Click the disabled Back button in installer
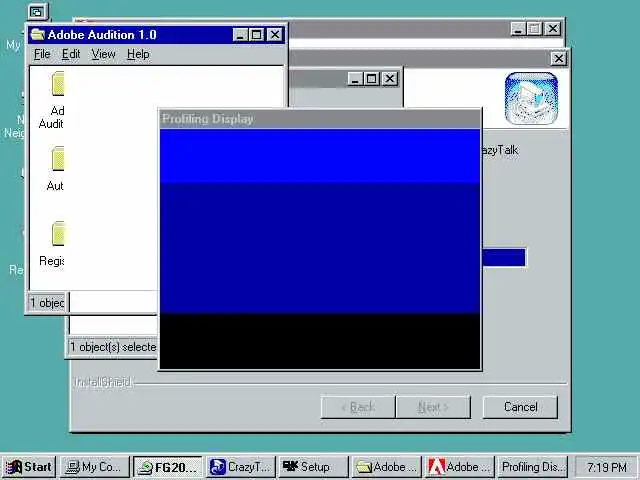 [x=358, y=407]
